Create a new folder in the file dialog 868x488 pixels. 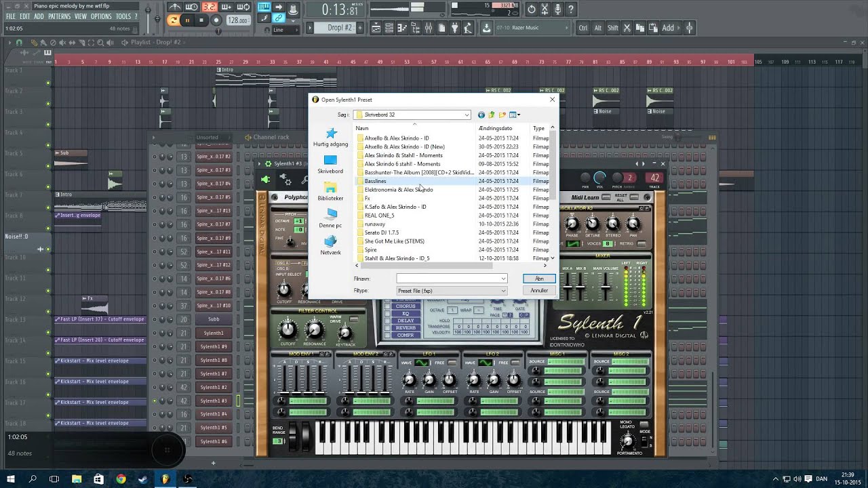coord(502,115)
